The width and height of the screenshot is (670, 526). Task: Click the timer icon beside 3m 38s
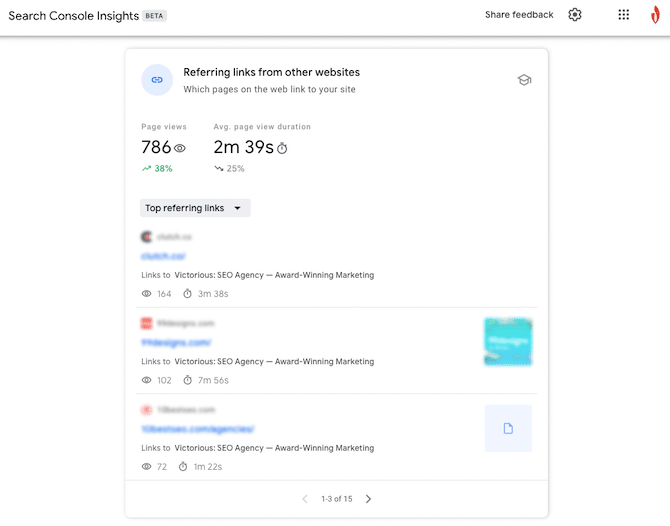[x=187, y=294]
